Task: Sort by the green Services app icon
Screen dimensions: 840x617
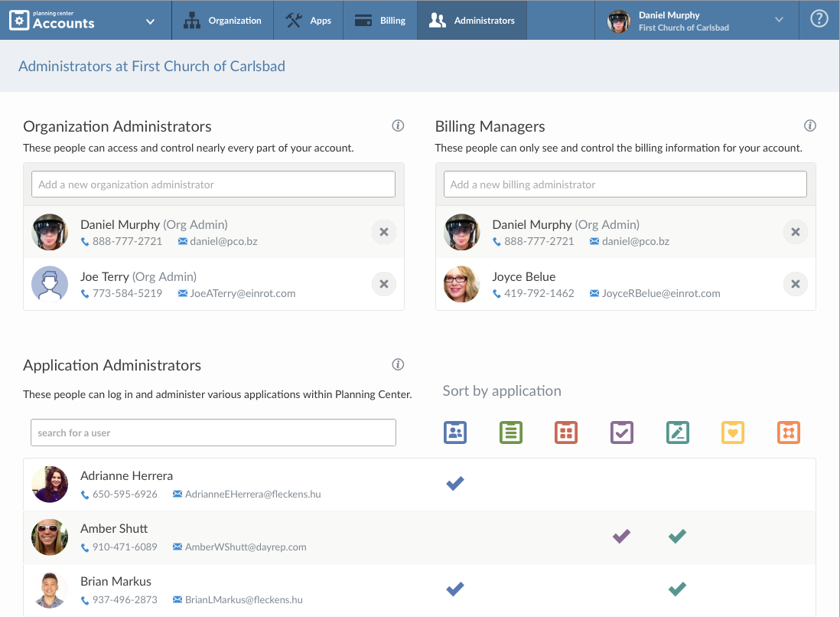Action: click(510, 433)
